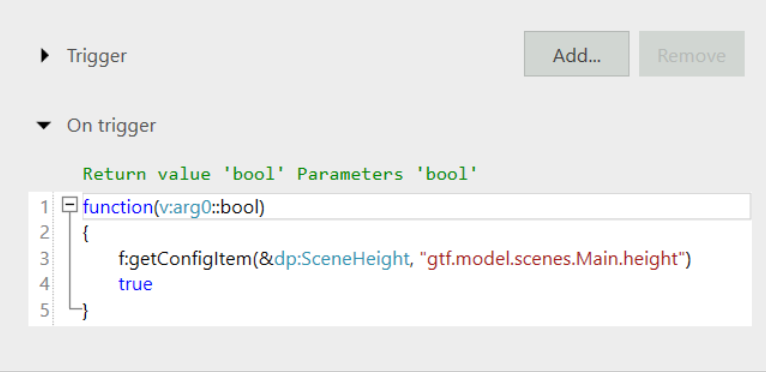766x372 pixels.
Task: Click line number 1 in the gutter
Action: tap(44, 208)
